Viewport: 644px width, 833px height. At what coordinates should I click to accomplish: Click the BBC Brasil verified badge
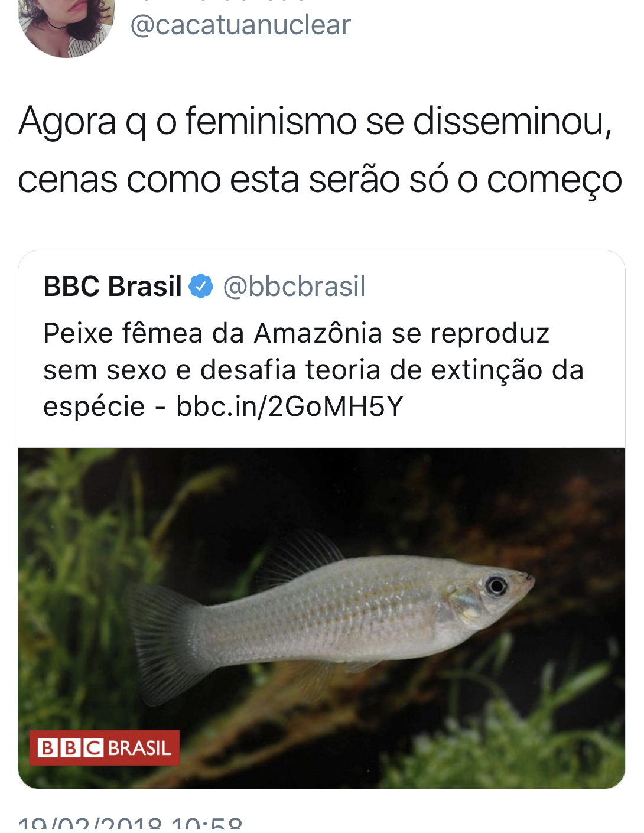pos(201,287)
